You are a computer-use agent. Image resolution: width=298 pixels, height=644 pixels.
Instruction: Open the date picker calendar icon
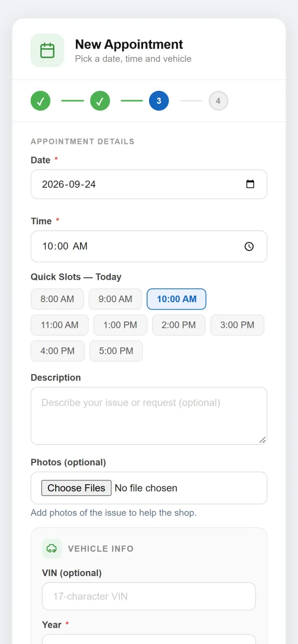(x=250, y=184)
